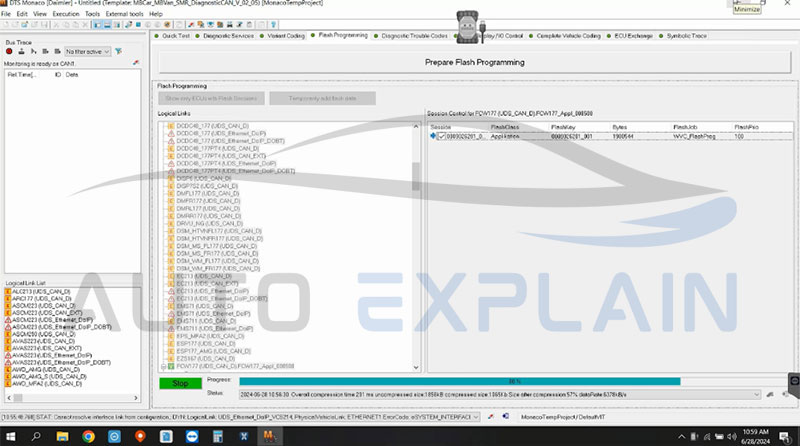Switch to the Diagnostic Trouble Codes tab
Screen dimensions: 800x446
pyautogui.click(x=411, y=36)
